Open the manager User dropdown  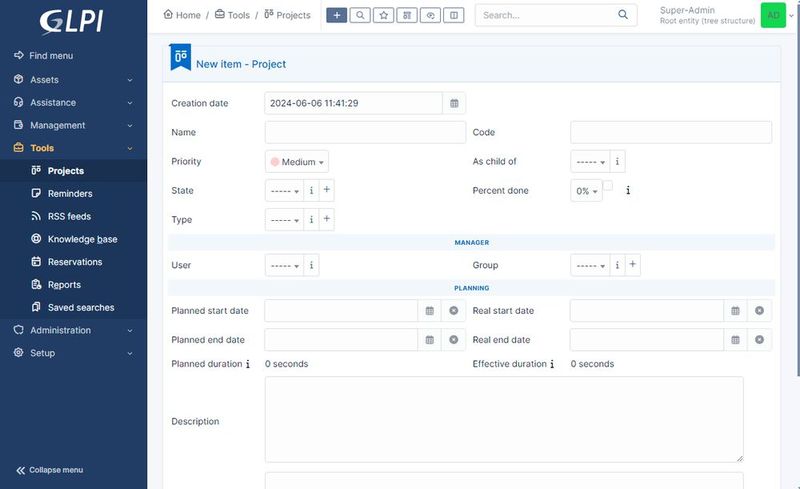coord(284,265)
